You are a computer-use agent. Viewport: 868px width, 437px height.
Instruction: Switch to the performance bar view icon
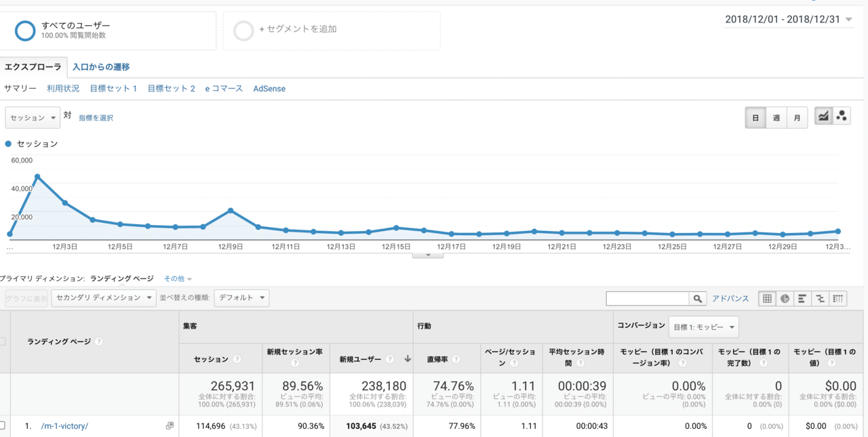click(802, 299)
